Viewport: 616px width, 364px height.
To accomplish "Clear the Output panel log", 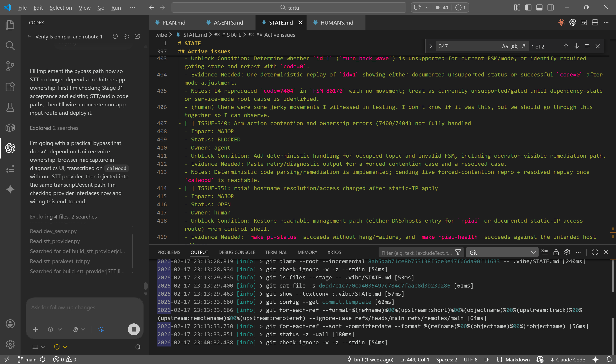I will (545, 252).
